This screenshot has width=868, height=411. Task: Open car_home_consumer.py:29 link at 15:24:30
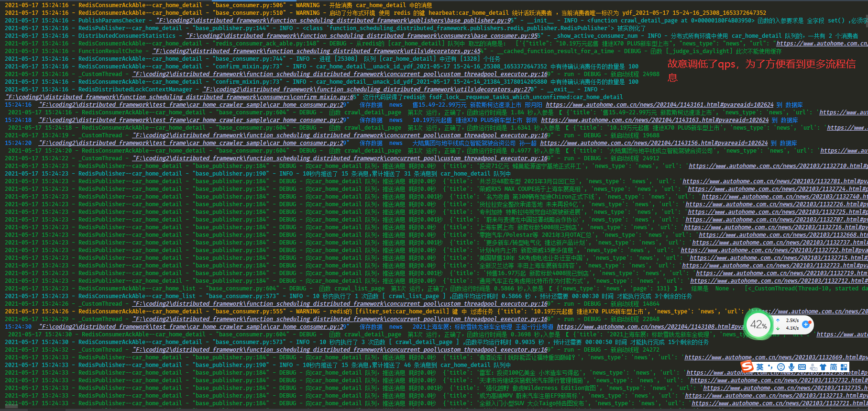click(x=192, y=327)
